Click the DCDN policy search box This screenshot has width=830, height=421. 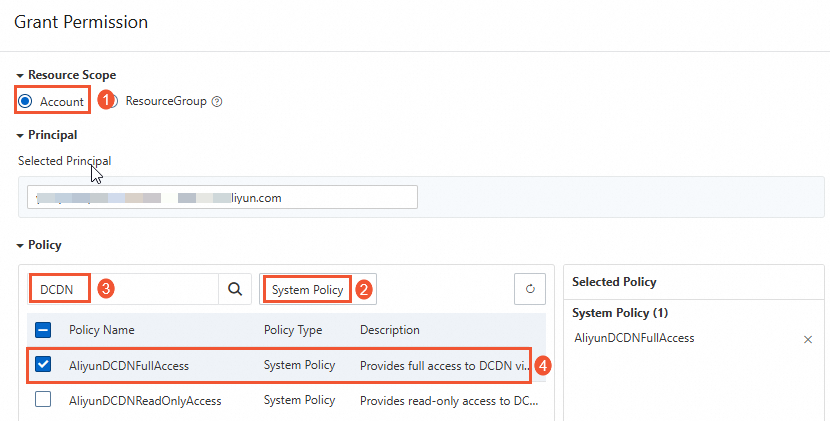[x=123, y=289]
